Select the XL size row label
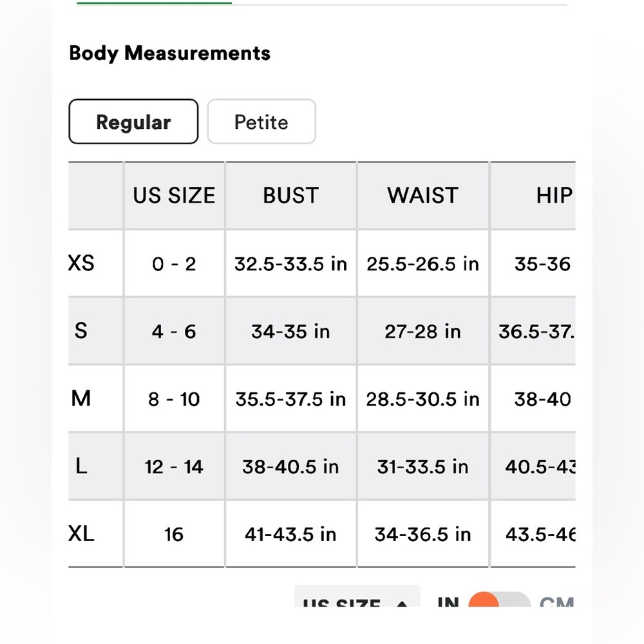This screenshot has height=644, width=644. [x=81, y=533]
